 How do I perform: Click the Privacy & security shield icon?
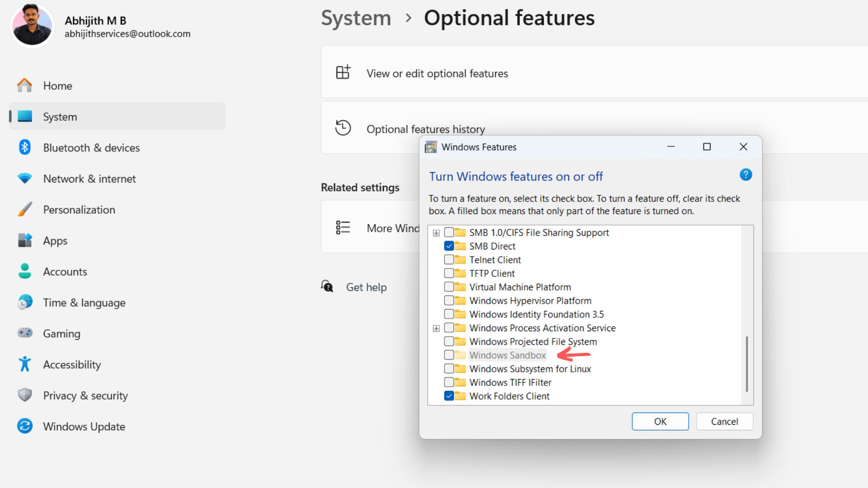(25, 395)
